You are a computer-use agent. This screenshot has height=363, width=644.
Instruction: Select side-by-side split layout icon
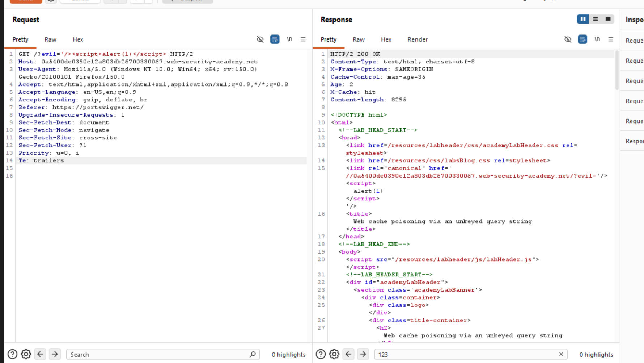click(583, 19)
